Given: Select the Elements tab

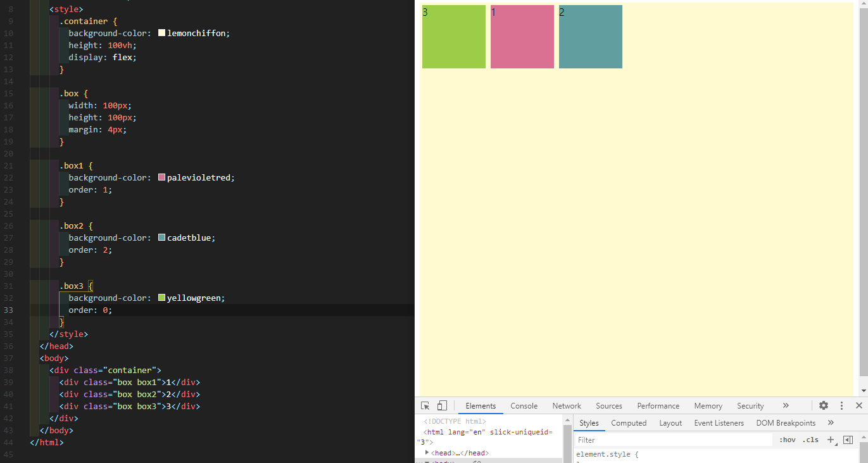Looking at the screenshot, I should pos(481,406).
